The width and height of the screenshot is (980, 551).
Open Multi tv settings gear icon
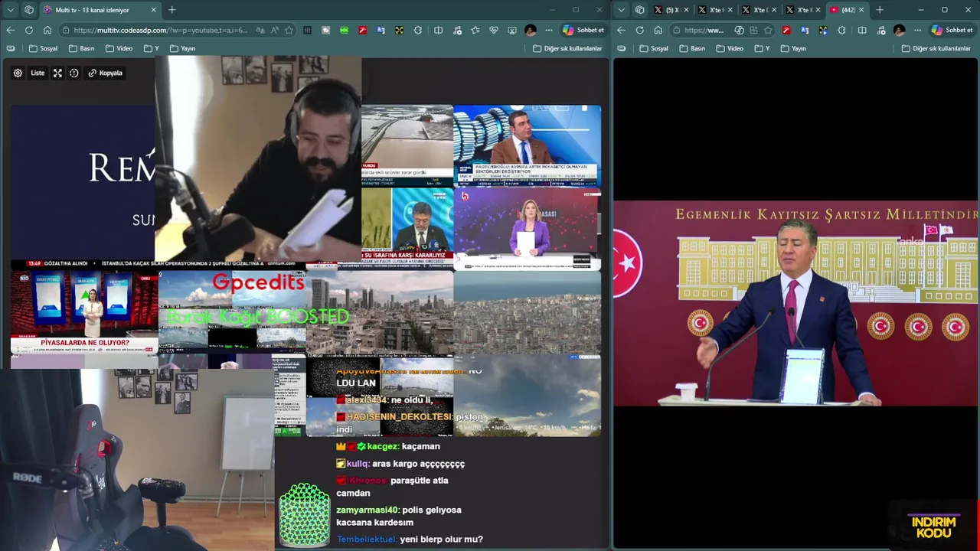(x=18, y=73)
